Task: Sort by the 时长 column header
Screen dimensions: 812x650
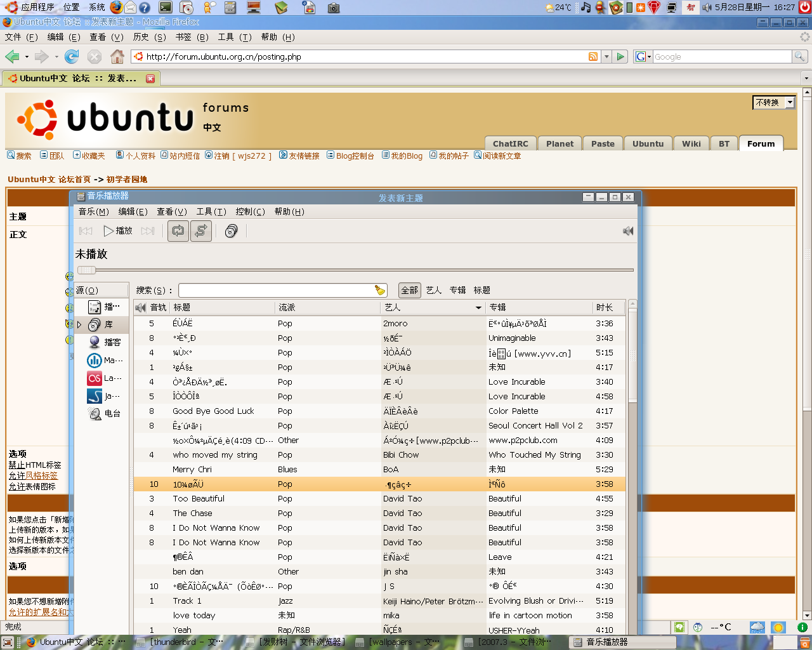Action: [608, 308]
